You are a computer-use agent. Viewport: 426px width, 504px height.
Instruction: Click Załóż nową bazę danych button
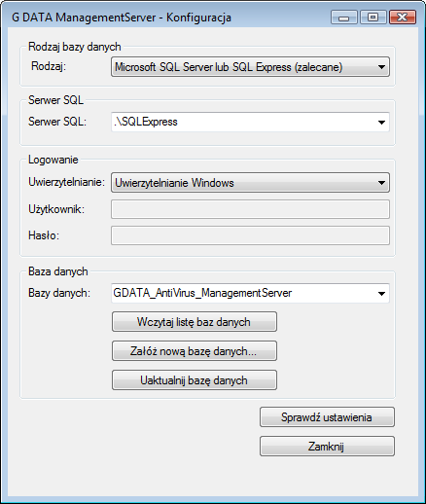(x=195, y=351)
